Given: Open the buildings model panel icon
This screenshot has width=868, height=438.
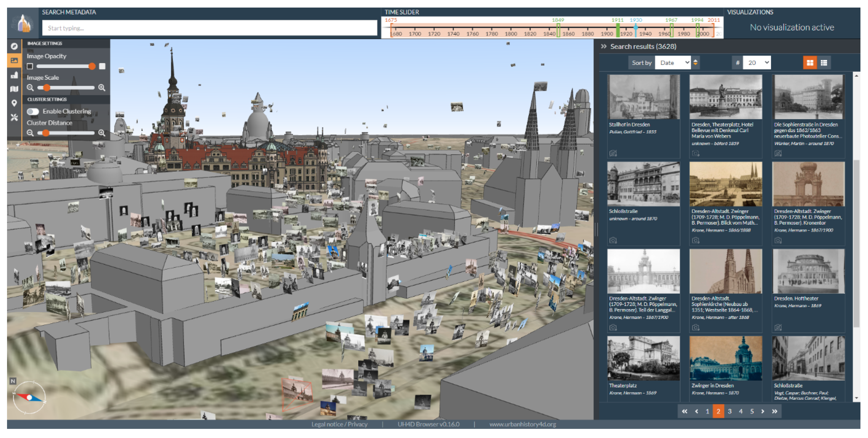Looking at the screenshot, I should point(14,75).
